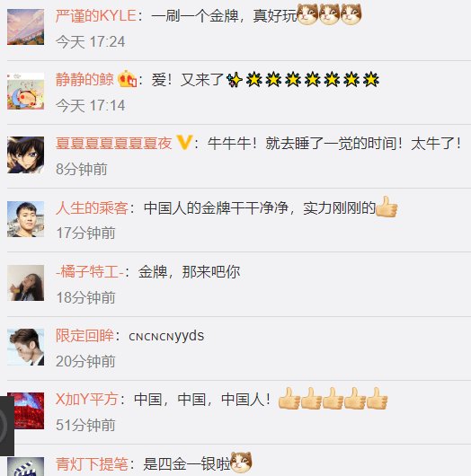Click the username 青灯下提笔
This screenshot has height=476, width=471.
pyautogui.click(x=92, y=464)
